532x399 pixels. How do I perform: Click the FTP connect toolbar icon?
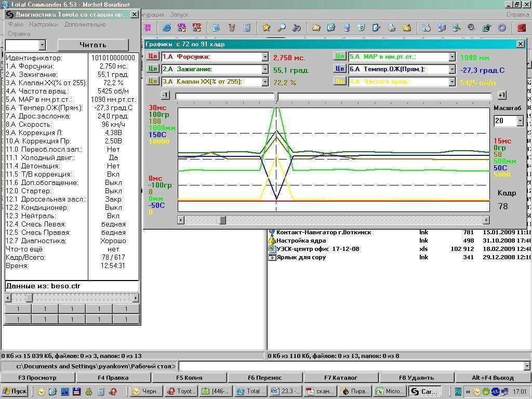197,28
